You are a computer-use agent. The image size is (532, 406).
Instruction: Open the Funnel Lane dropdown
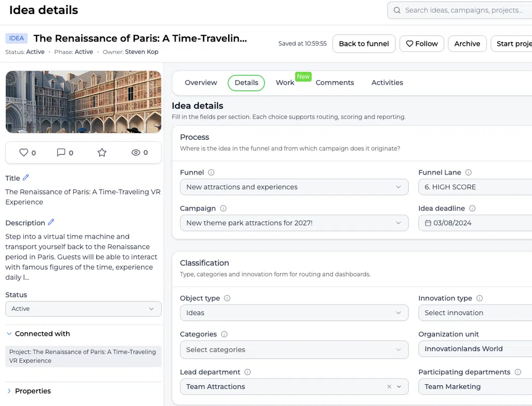pyautogui.click(x=475, y=187)
